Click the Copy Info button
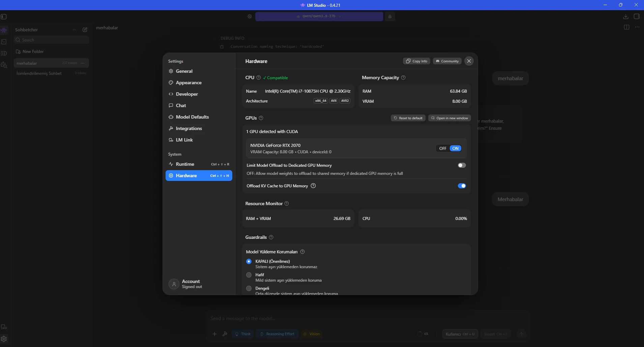Image resolution: width=644 pixels, height=347 pixels. (416, 61)
